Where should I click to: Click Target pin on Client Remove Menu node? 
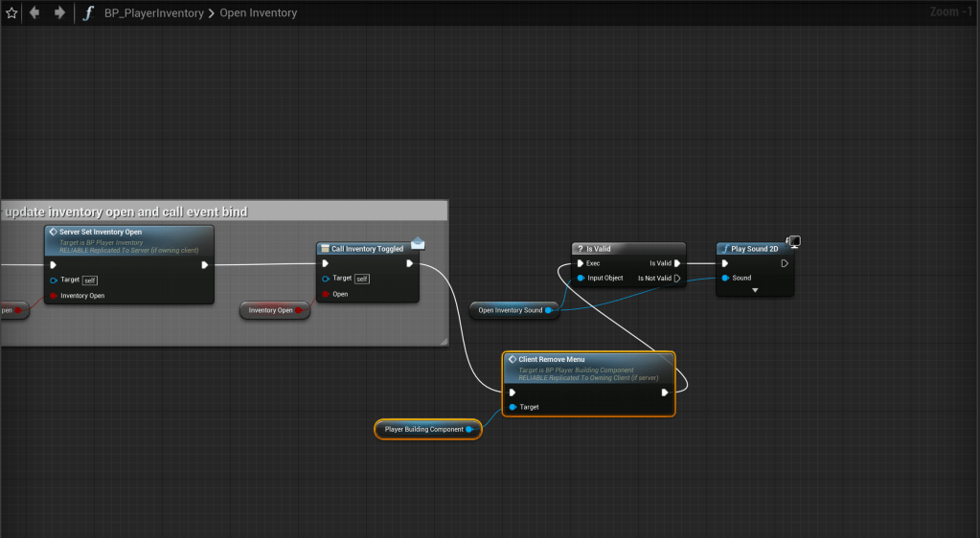pyautogui.click(x=513, y=407)
